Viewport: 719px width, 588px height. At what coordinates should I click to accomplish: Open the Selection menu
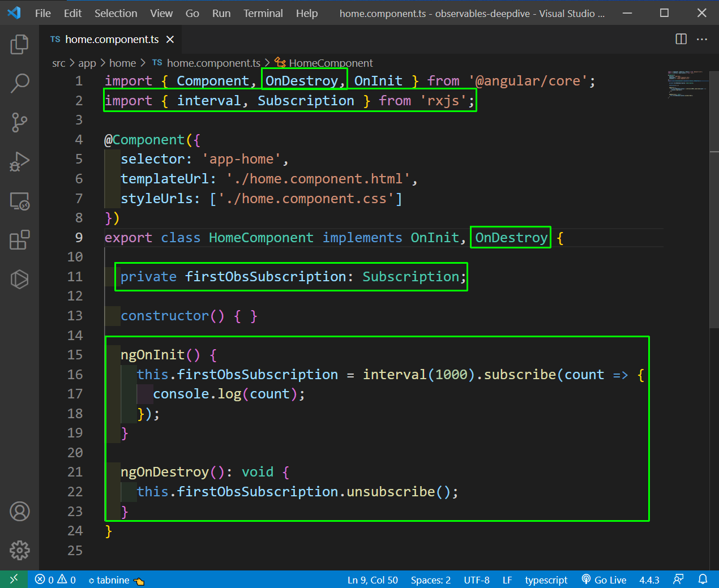click(x=115, y=13)
